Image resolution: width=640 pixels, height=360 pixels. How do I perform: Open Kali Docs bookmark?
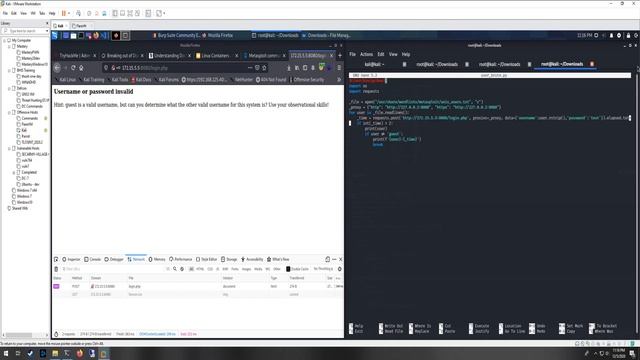click(141, 80)
